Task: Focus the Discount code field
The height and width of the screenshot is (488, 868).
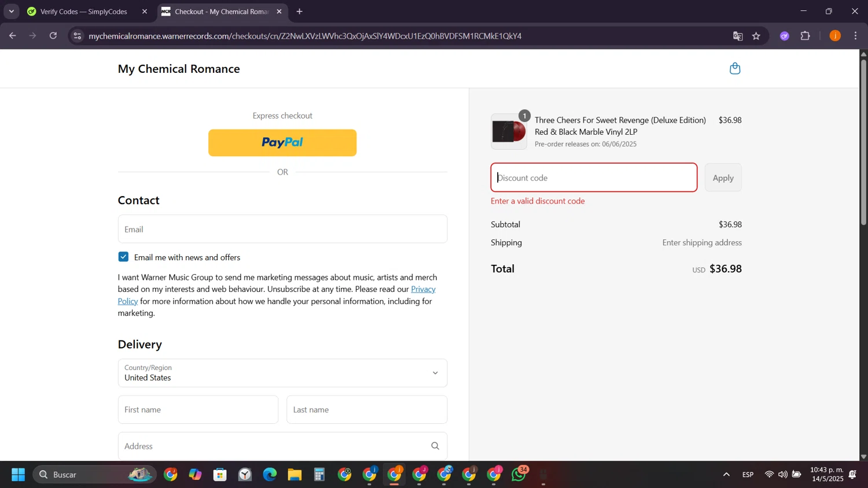Action: point(594,178)
